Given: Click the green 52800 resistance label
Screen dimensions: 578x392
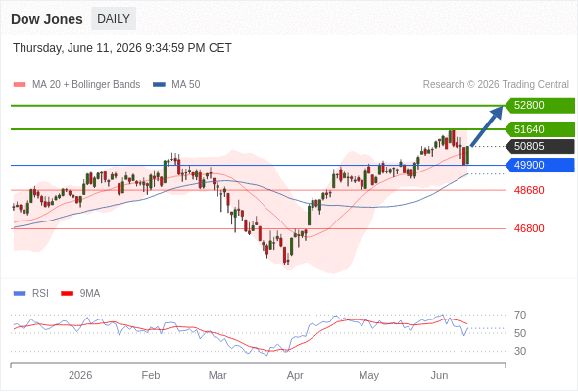Looking at the screenshot, I should pos(540,106).
